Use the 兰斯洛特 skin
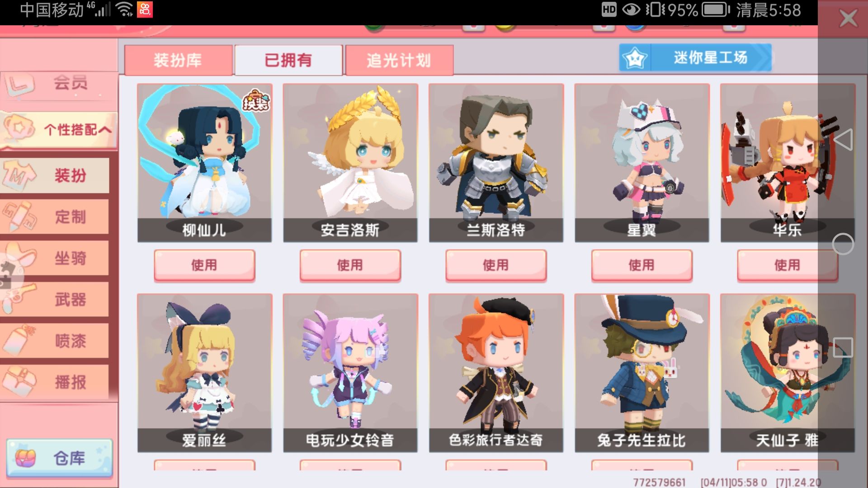Viewport: 868px width, 488px height. pyautogui.click(x=496, y=265)
